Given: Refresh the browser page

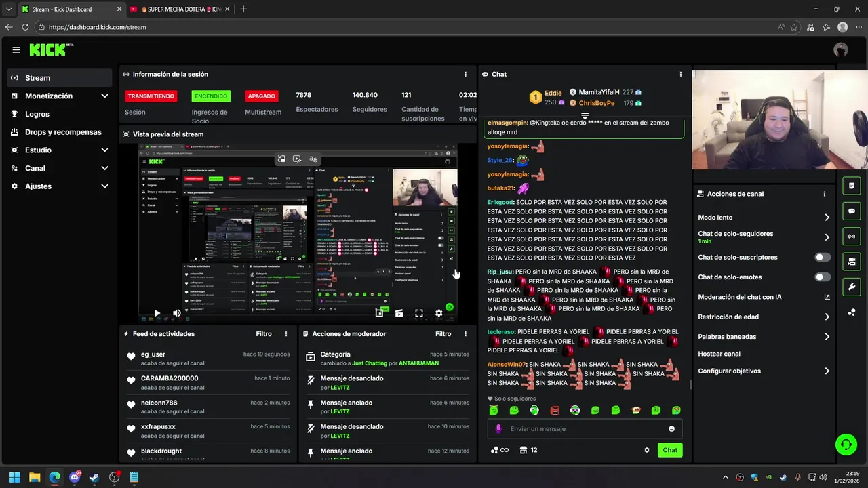Looking at the screenshot, I should 25,27.
